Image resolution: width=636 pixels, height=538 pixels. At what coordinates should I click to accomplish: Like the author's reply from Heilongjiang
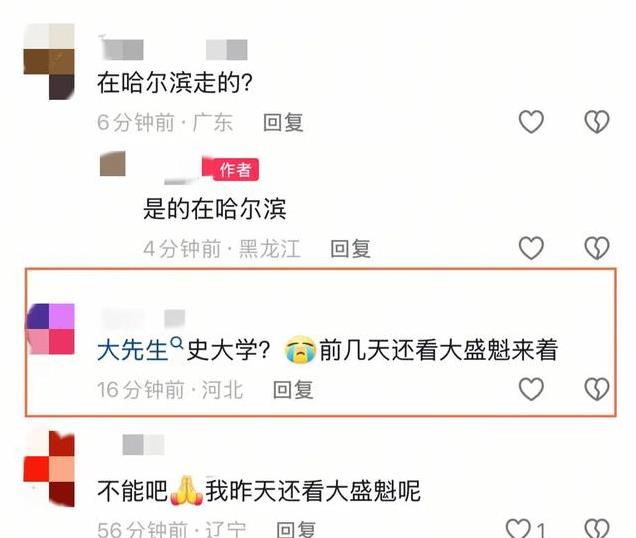(531, 247)
